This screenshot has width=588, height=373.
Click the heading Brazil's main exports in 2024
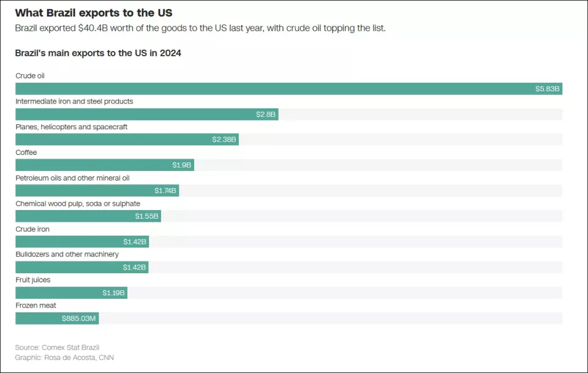(x=98, y=53)
